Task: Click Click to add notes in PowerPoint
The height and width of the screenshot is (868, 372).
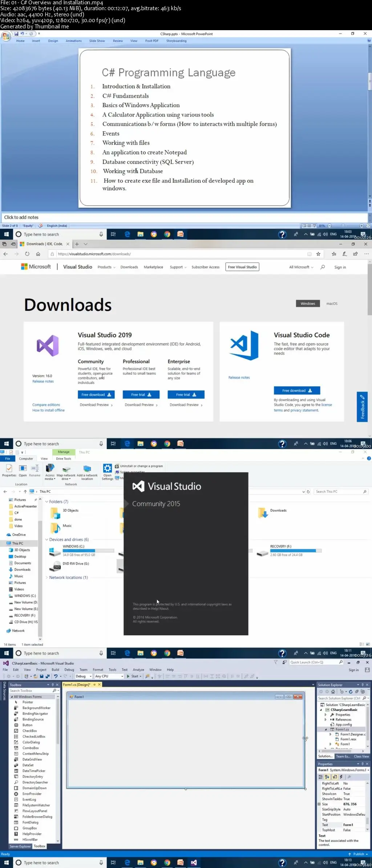Action: tap(21, 217)
